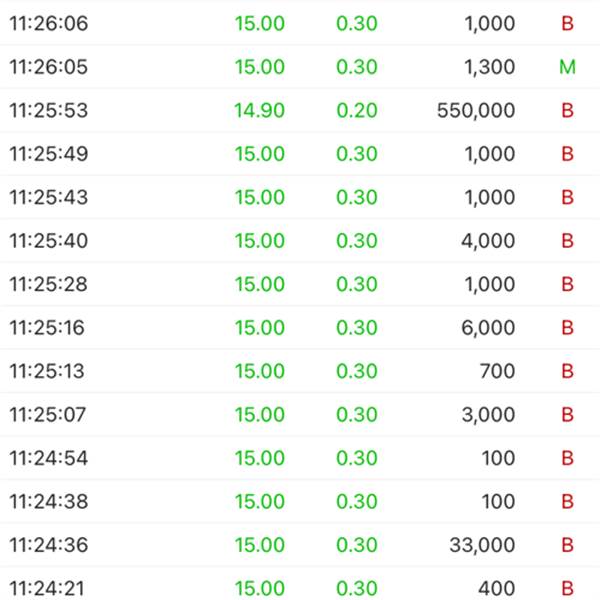Screen dimensions: 600x600
Task: Open the 11:24:54 trade row
Action: pyautogui.click(x=300, y=458)
